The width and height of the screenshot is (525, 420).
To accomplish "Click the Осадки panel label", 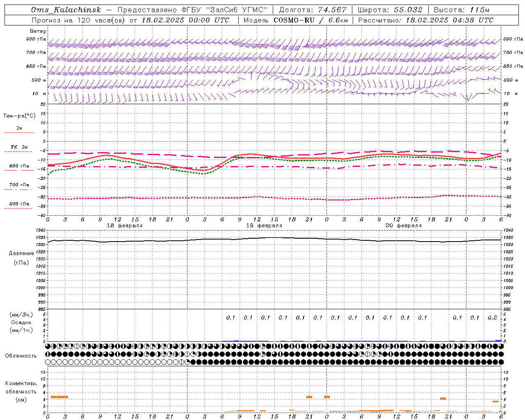I will pyautogui.click(x=21, y=322).
